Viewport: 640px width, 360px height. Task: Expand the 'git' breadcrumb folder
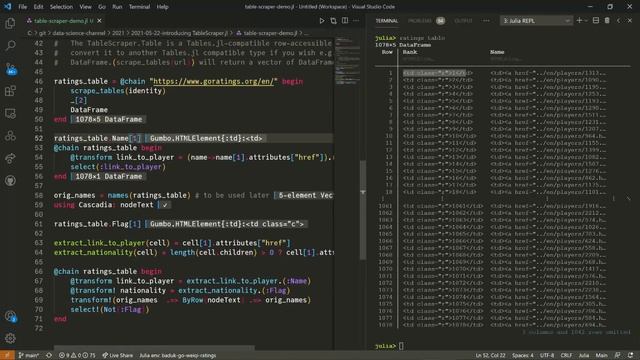coord(42,33)
